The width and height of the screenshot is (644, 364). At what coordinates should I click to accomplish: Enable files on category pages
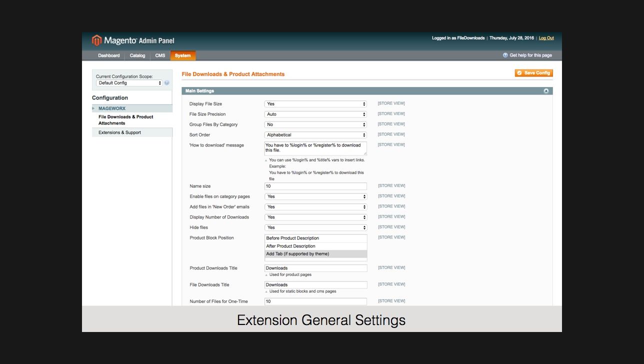(x=315, y=196)
